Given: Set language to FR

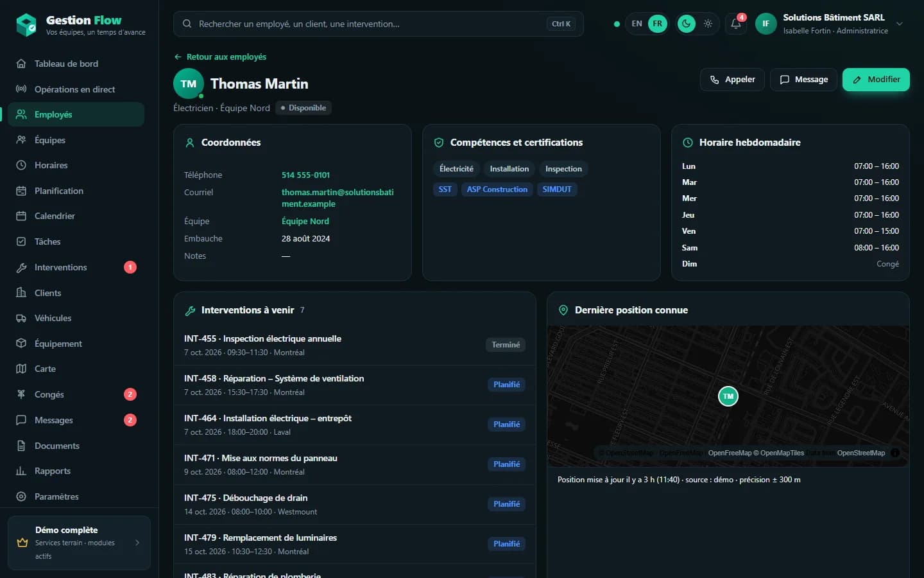Looking at the screenshot, I should pyautogui.click(x=658, y=24).
